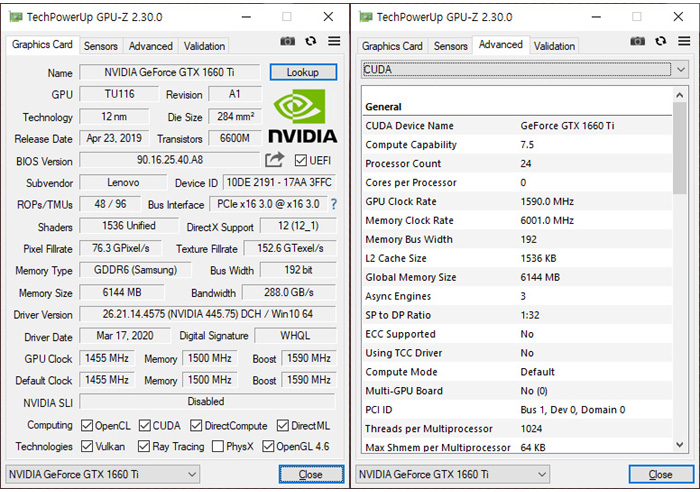The width and height of the screenshot is (700, 492).
Task: Open the GPU selector dropdown in left window
Action: [x=103, y=474]
